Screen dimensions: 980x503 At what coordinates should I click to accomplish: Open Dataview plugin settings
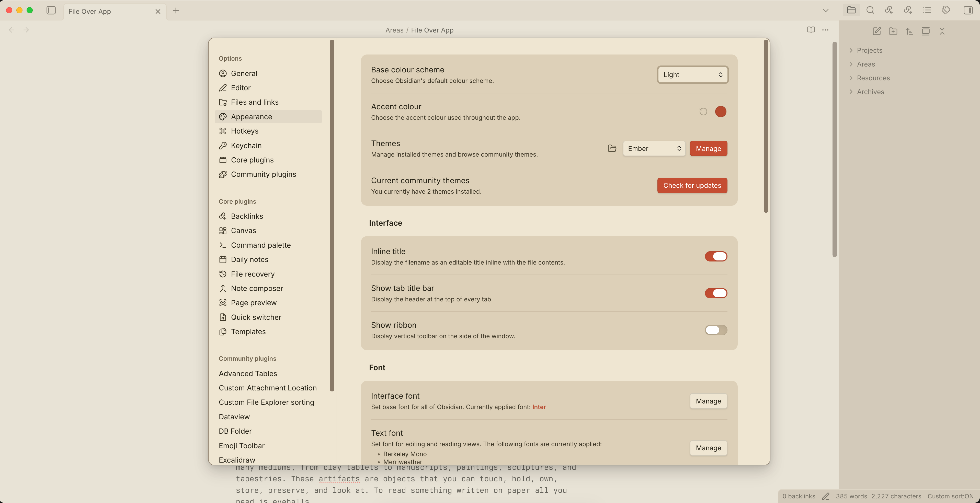pyautogui.click(x=268, y=417)
